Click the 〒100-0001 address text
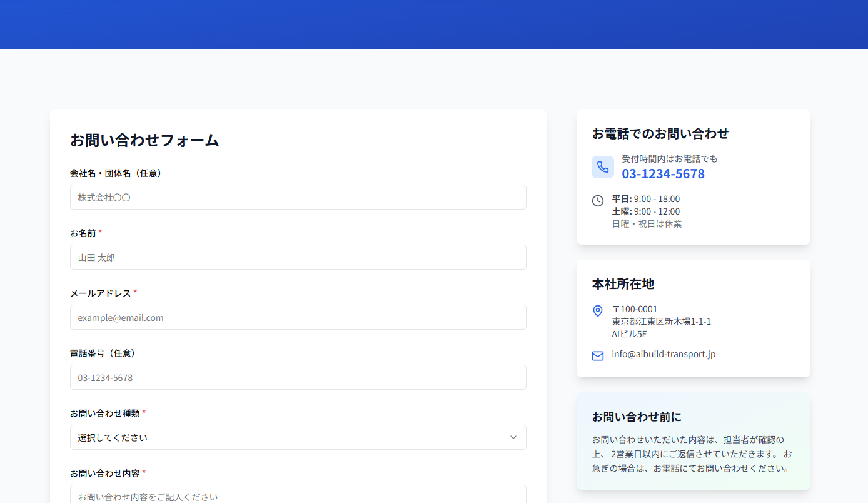 (635, 308)
